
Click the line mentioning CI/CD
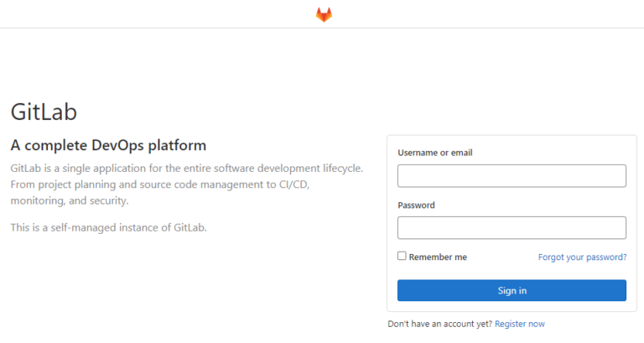tap(160, 184)
